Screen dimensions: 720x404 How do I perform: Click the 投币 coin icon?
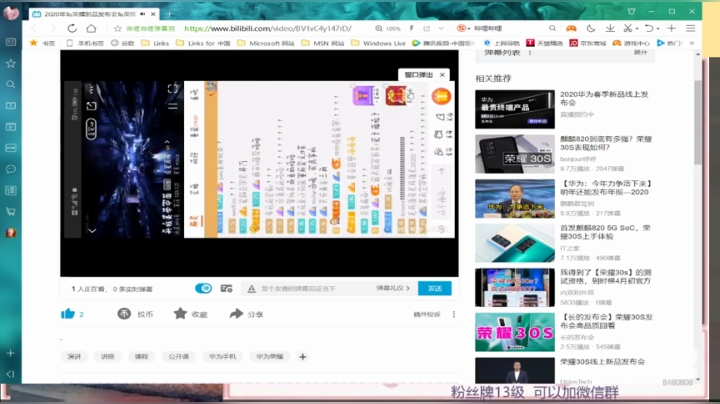click(x=124, y=314)
